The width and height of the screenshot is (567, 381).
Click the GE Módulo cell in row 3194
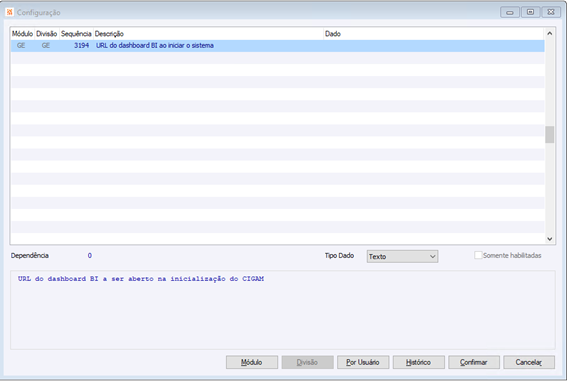[21, 46]
